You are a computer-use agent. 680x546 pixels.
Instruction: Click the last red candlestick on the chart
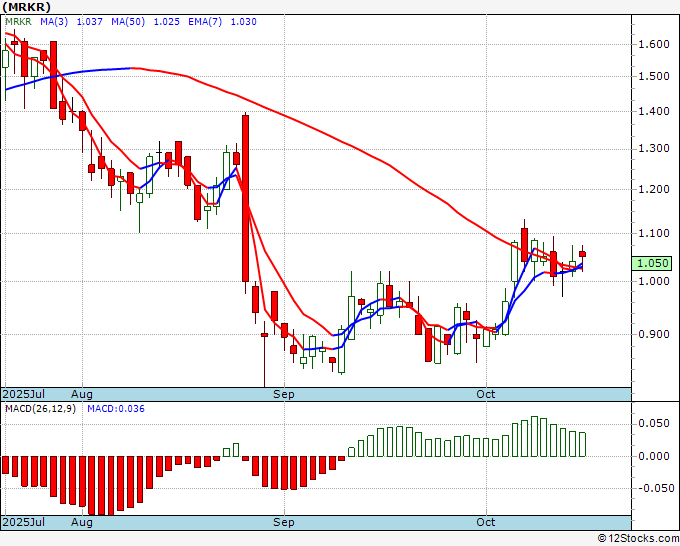click(582, 254)
